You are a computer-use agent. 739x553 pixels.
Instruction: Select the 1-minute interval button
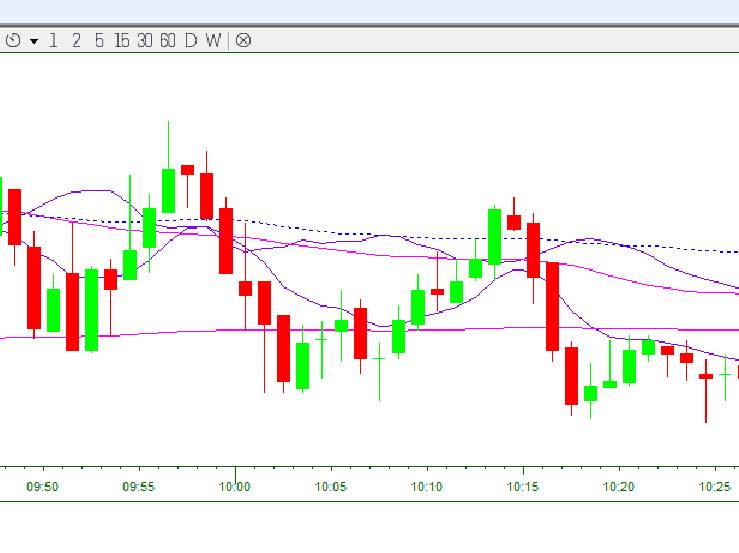(x=53, y=40)
